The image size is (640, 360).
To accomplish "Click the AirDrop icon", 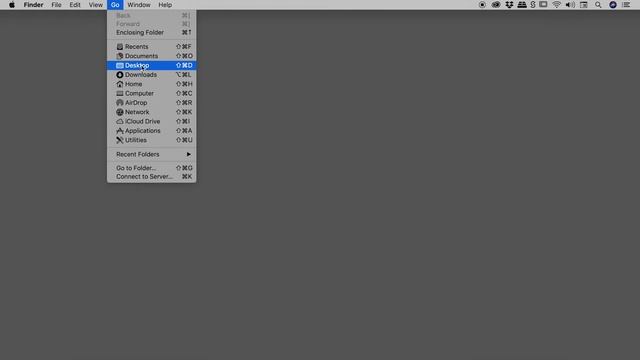I will click(x=120, y=103).
